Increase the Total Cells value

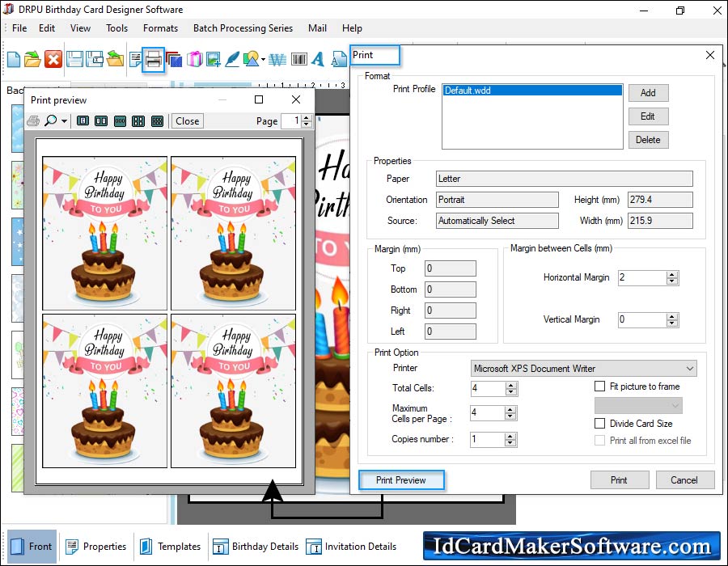[510, 386]
